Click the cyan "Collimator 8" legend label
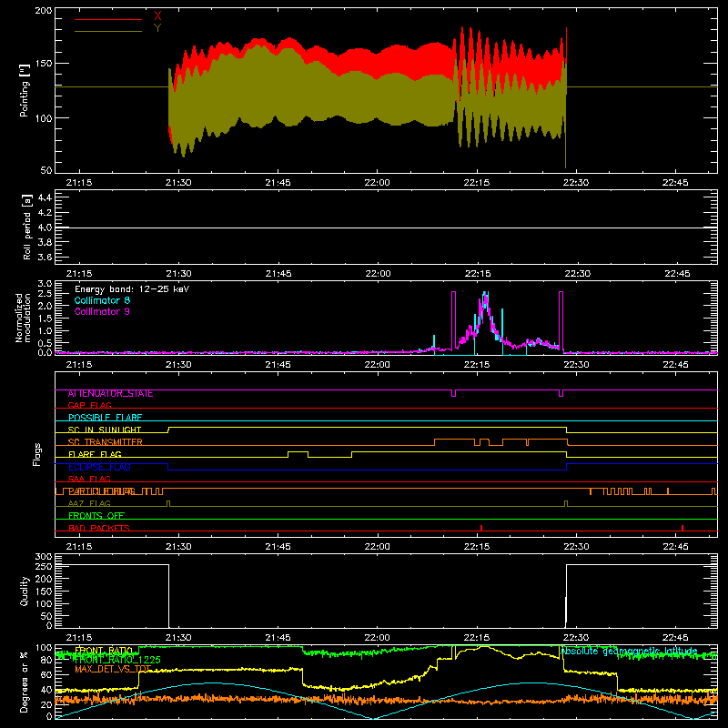This screenshot has height=728, width=728. (x=102, y=300)
